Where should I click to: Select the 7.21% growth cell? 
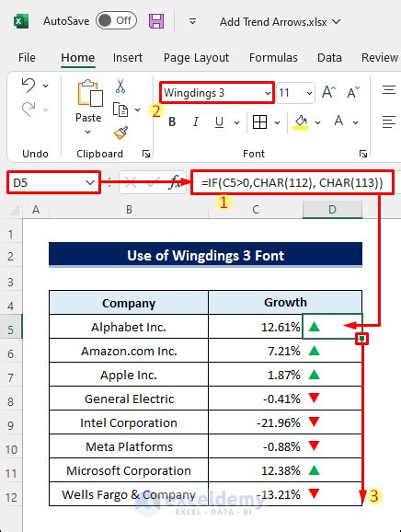pyautogui.click(x=256, y=352)
